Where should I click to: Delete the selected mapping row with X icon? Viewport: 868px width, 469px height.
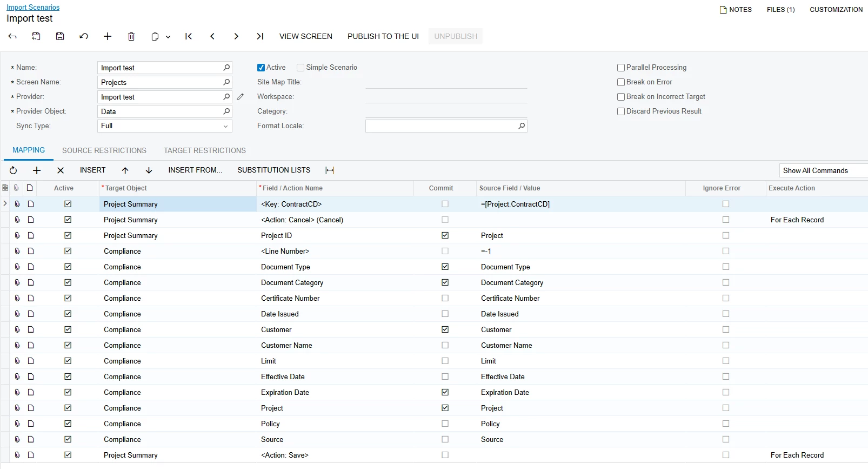[61, 170]
